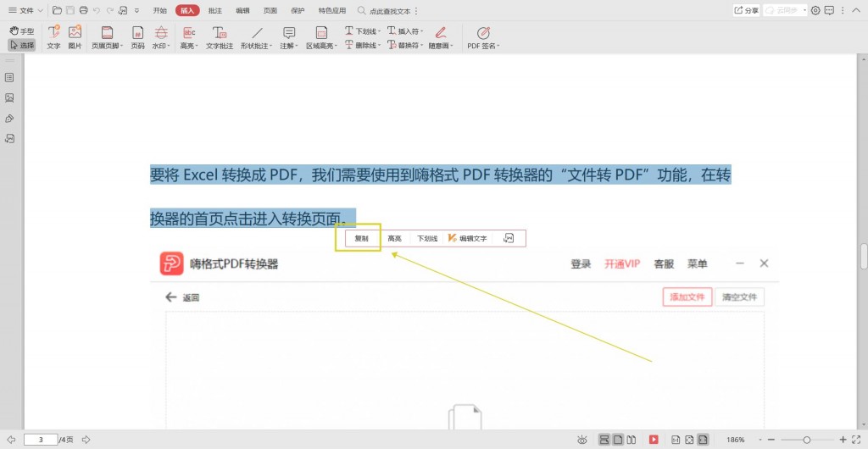
Task: Choose the 文字批注 text annotation tool
Action: click(x=220, y=37)
